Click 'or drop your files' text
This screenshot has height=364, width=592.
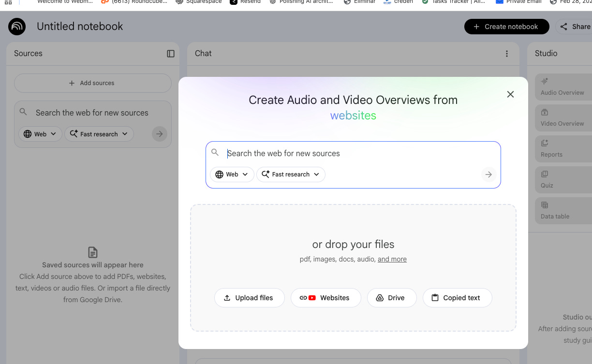pos(353,245)
